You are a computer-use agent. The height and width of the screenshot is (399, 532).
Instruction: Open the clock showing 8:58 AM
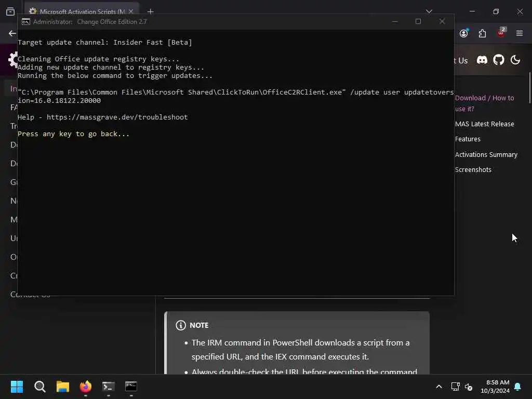coord(495,387)
